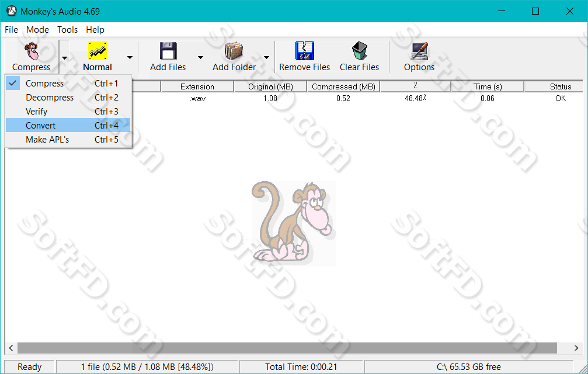The width and height of the screenshot is (588, 374).
Task: Sort by the Status column header
Action: pyautogui.click(x=554, y=86)
